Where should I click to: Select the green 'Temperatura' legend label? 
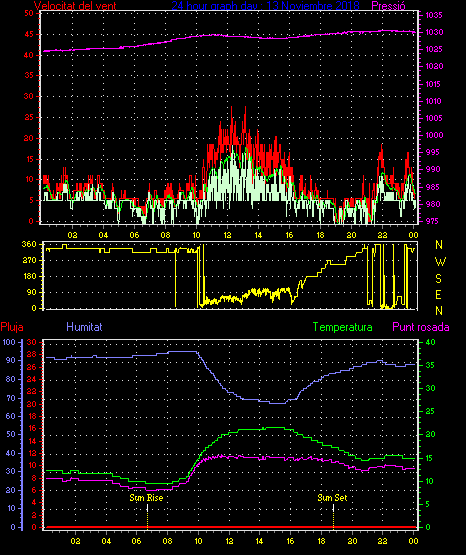(343, 327)
